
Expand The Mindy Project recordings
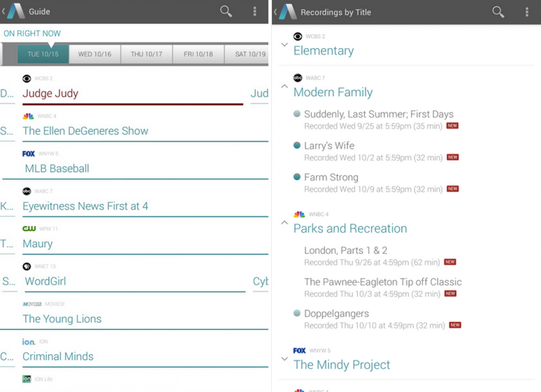(284, 359)
